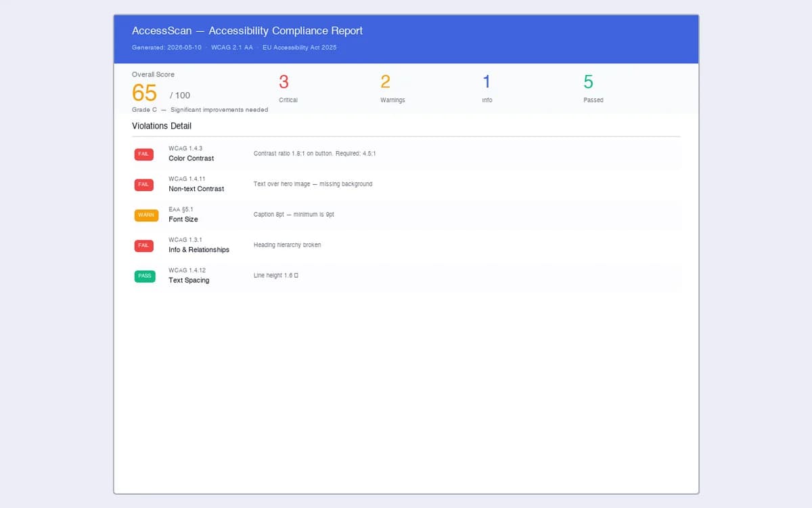Click the 'WCAG 1.4.11' rule code
Image resolution: width=812 pixels, height=508 pixels.
tap(187, 179)
